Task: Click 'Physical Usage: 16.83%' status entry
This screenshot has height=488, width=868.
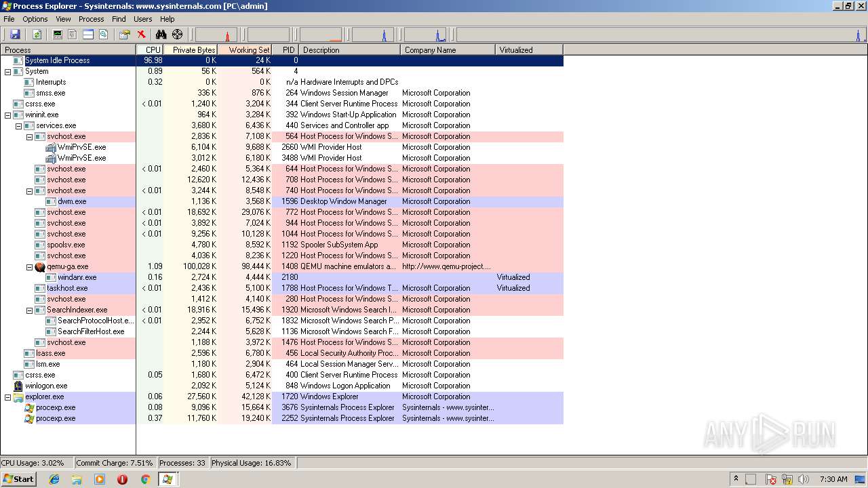Action: point(251,463)
